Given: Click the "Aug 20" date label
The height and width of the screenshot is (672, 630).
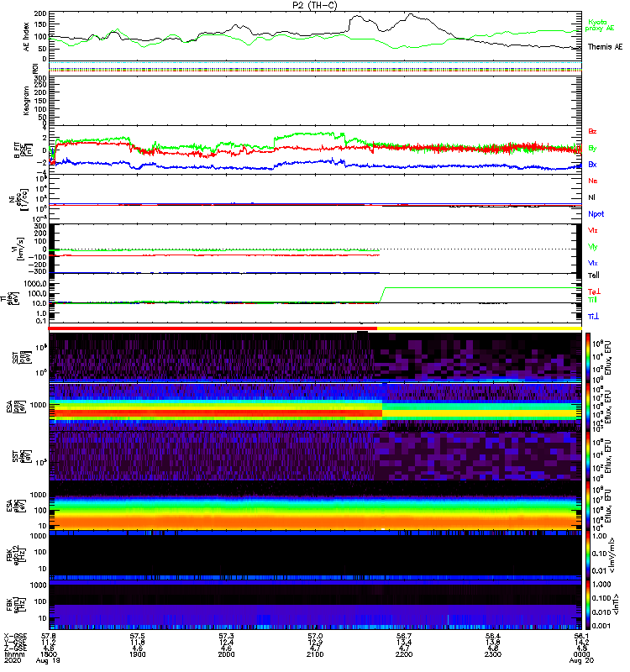Looking at the screenshot, I should (581, 660).
